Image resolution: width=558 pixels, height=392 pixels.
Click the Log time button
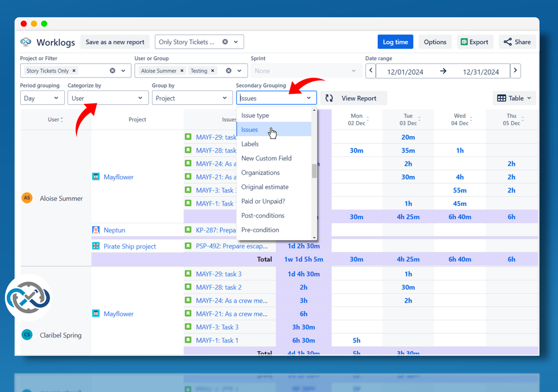click(395, 42)
